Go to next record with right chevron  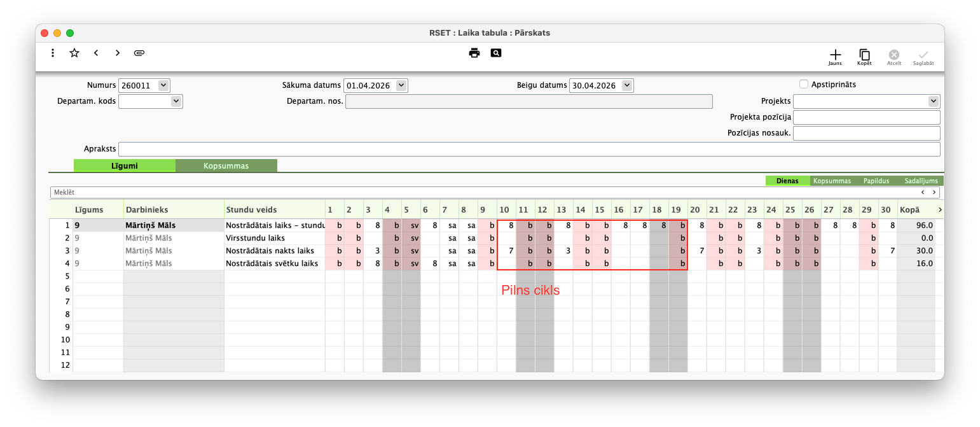click(x=118, y=53)
